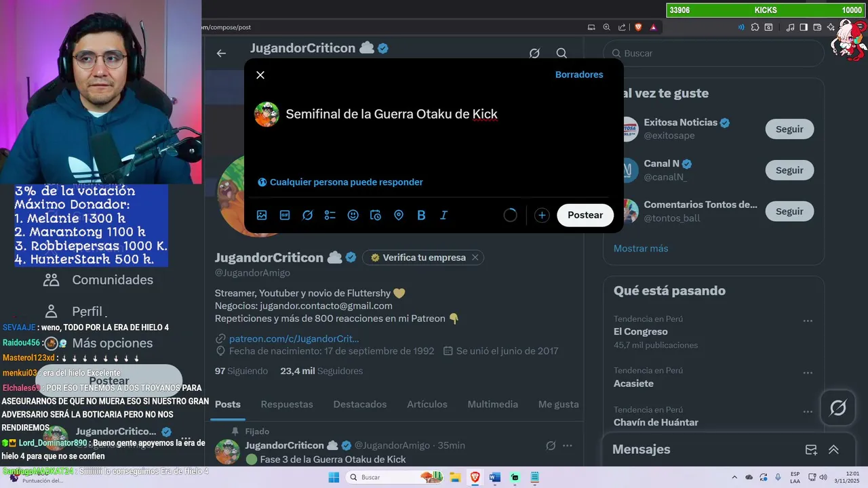
Task: Click the Buscar search field
Action: point(713,53)
